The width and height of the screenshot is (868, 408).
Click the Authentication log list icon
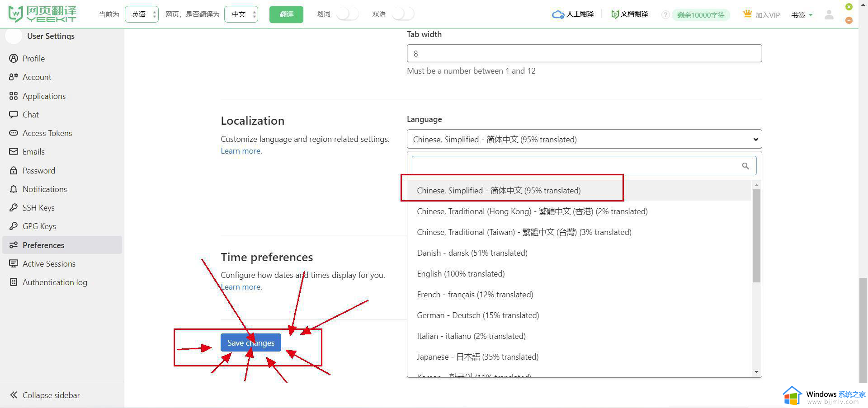coord(14,282)
